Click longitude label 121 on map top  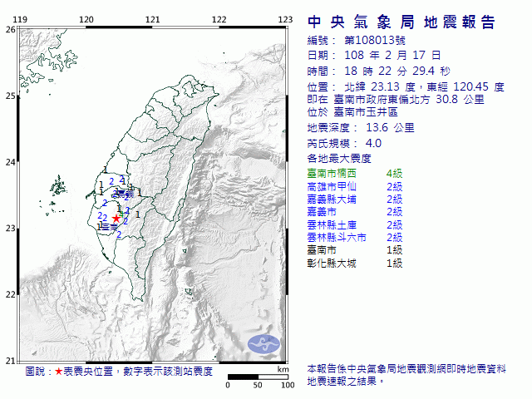(152, 20)
